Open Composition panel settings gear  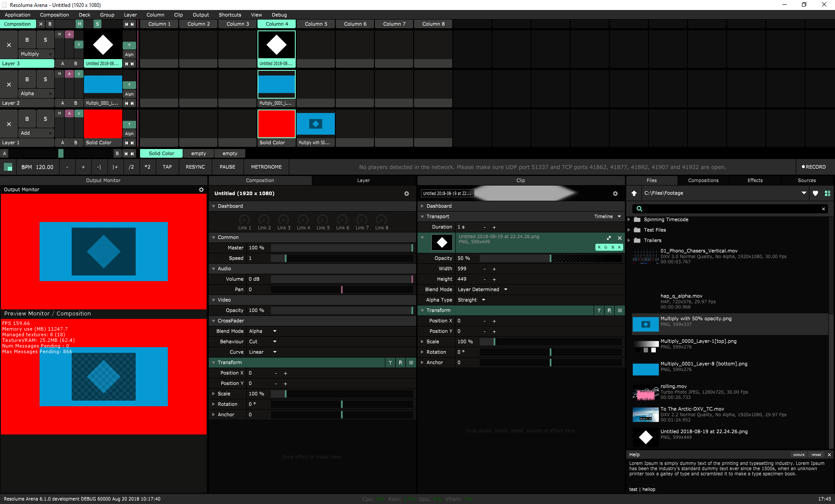[407, 194]
